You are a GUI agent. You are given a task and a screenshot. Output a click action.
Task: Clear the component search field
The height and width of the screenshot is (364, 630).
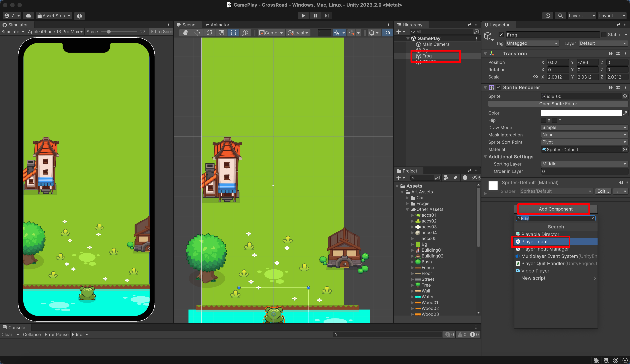[x=592, y=218]
